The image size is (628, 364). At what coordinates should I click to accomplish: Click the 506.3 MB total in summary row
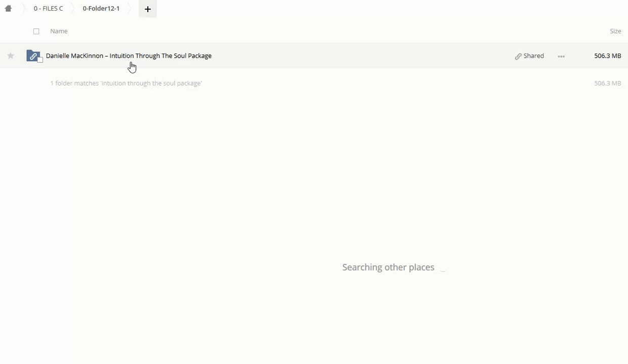tap(608, 83)
